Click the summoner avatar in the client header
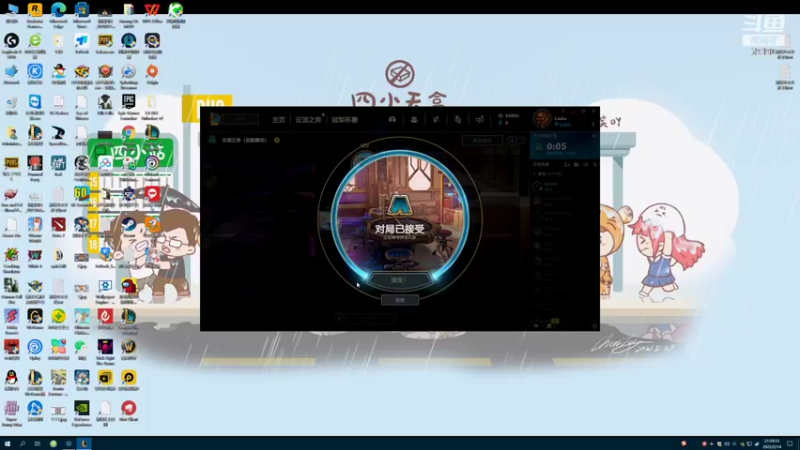Image resolution: width=800 pixels, height=450 pixels. tap(542, 119)
